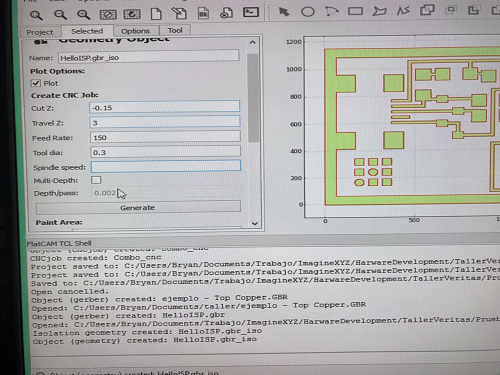Click the Delete object toolbar icon
This screenshot has height=375, width=500.
(226, 13)
